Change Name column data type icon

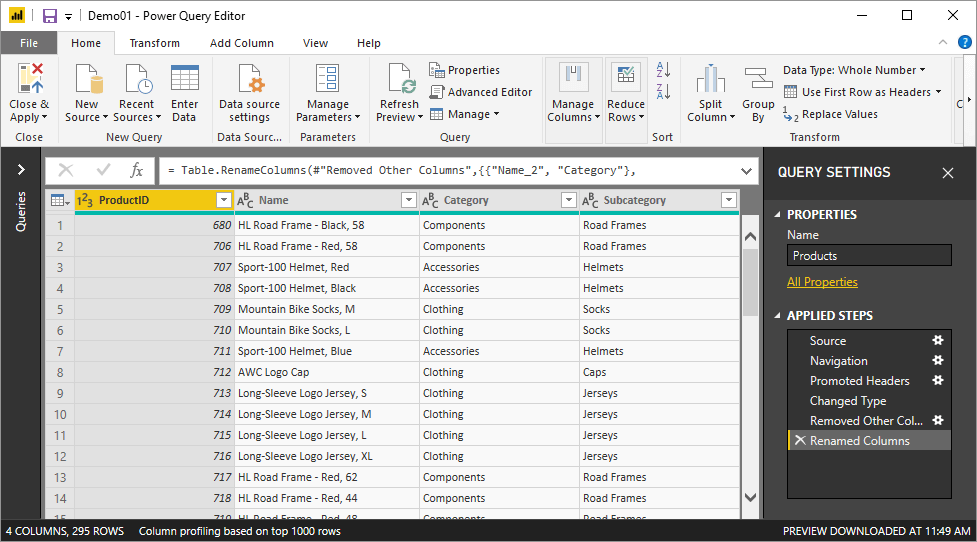tap(245, 200)
